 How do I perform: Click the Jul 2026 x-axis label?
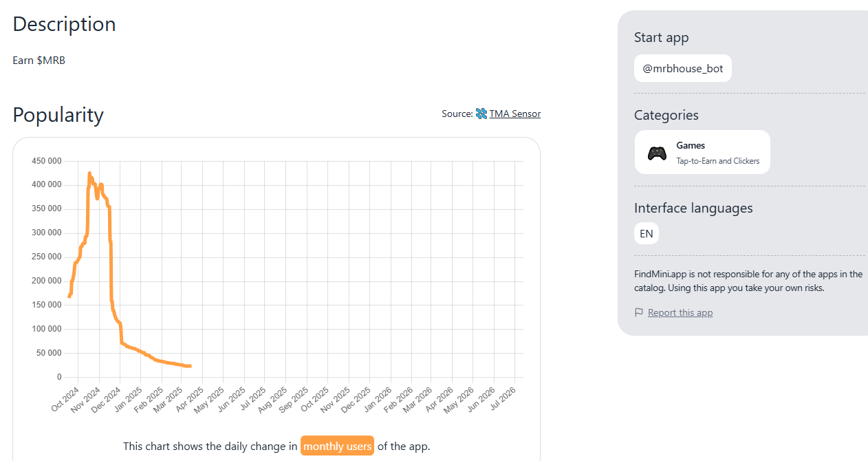click(502, 399)
